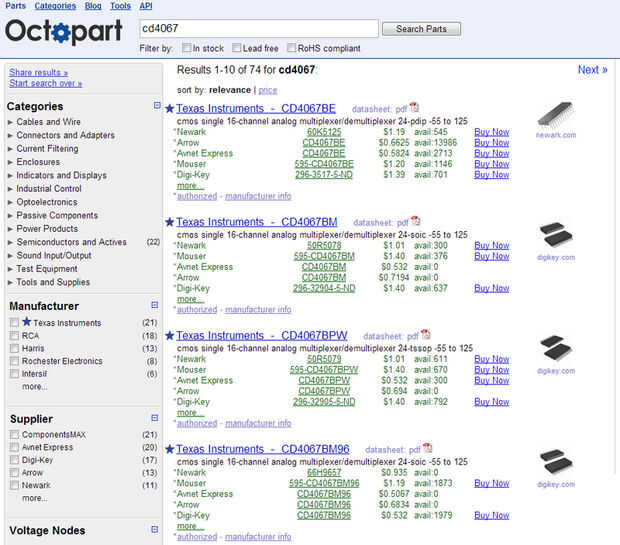This screenshot has height=545, width=620.
Task: Collapse the Supplier panel
Action: 155,418
